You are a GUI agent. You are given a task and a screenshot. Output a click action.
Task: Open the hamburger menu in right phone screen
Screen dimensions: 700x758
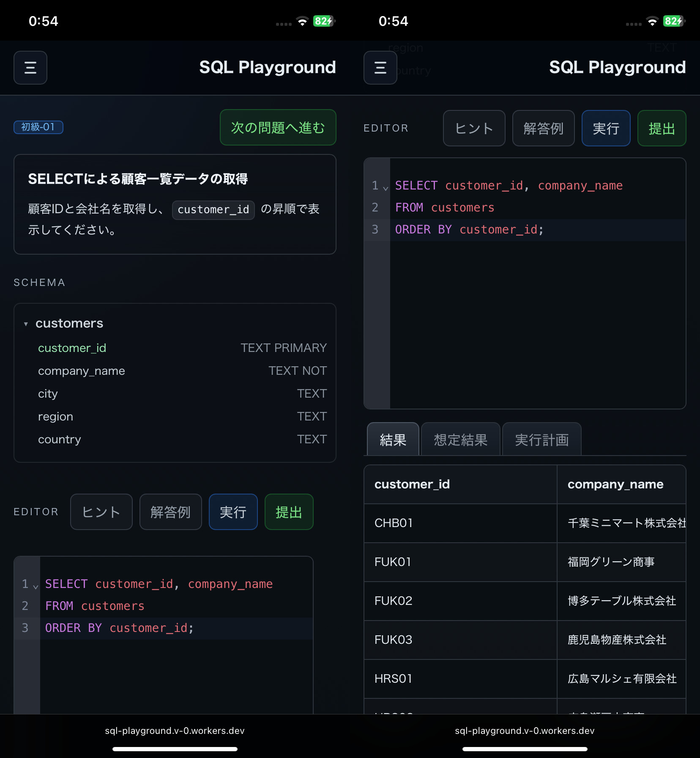[380, 68]
